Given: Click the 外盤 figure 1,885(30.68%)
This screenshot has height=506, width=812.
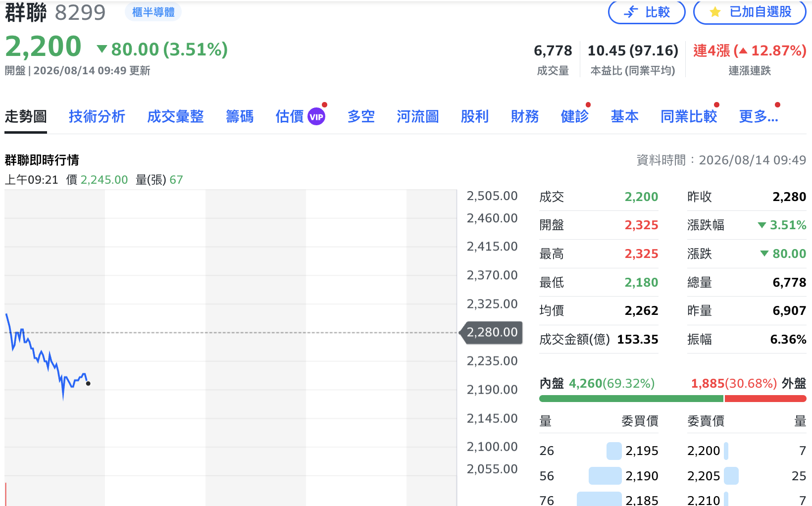Looking at the screenshot, I should [x=734, y=384].
